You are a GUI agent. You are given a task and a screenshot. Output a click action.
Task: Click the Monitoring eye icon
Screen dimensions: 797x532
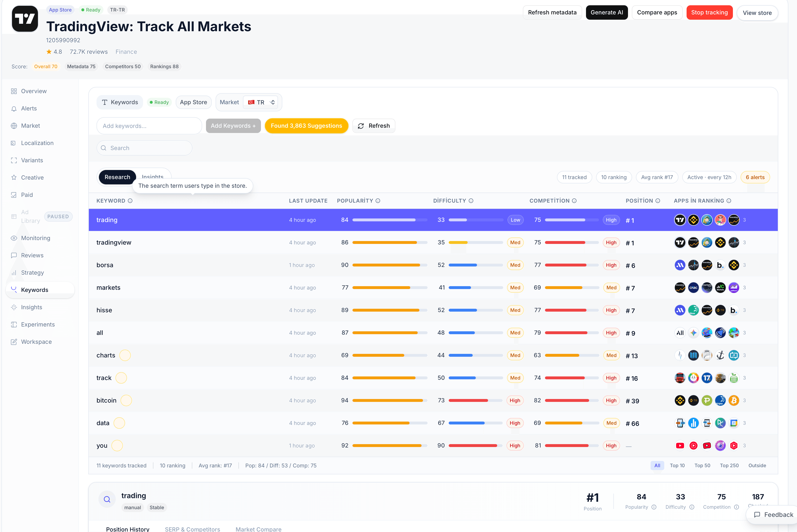(x=14, y=238)
